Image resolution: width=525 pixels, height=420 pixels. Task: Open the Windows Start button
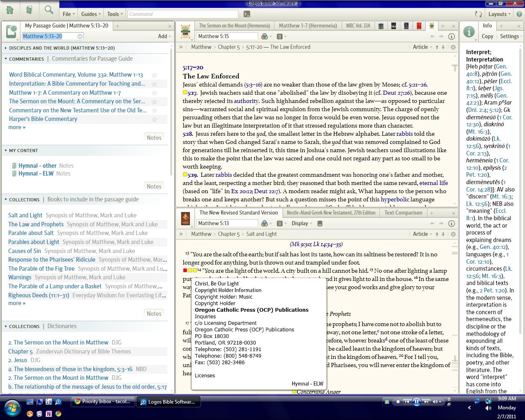(x=11, y=408)
